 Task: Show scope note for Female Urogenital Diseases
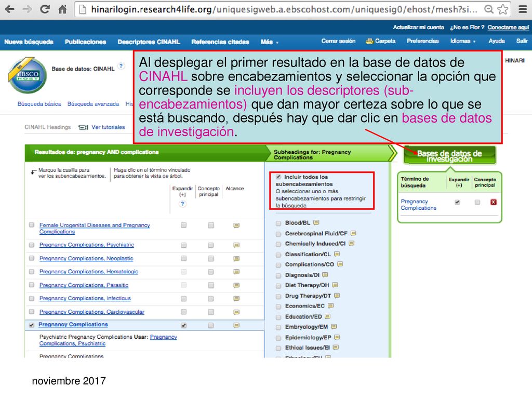[236, 225]
